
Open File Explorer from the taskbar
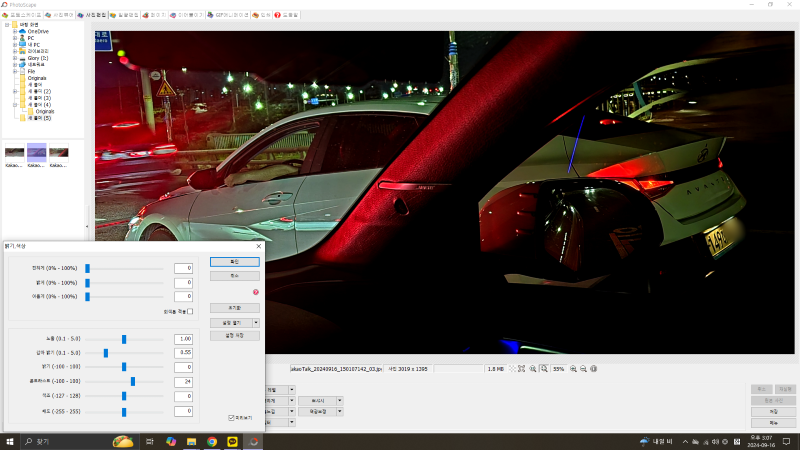[x=191, y=441]
